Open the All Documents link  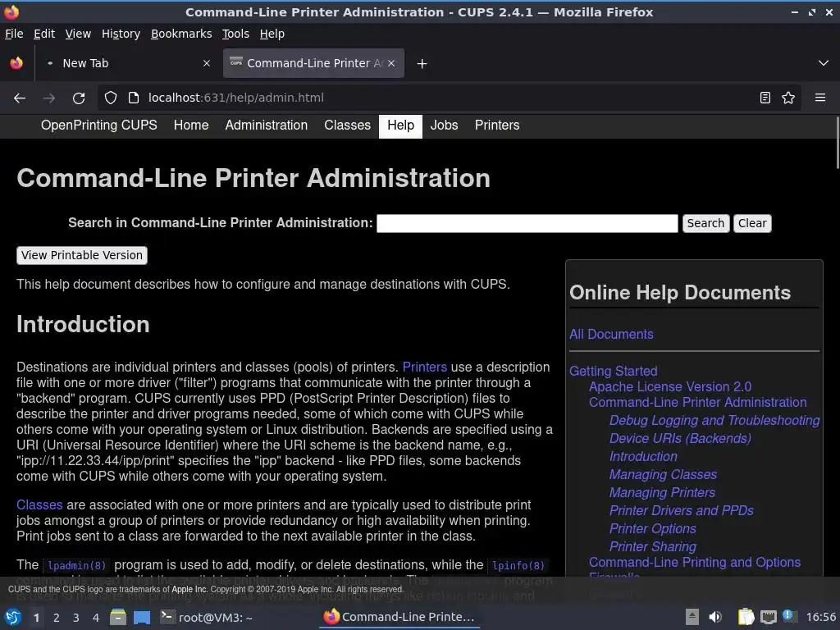611,335
